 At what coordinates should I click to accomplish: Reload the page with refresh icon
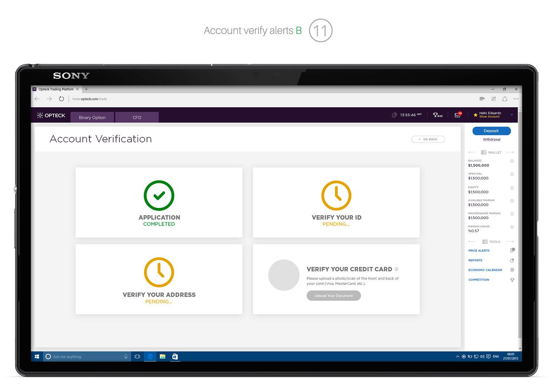(62, 99)
